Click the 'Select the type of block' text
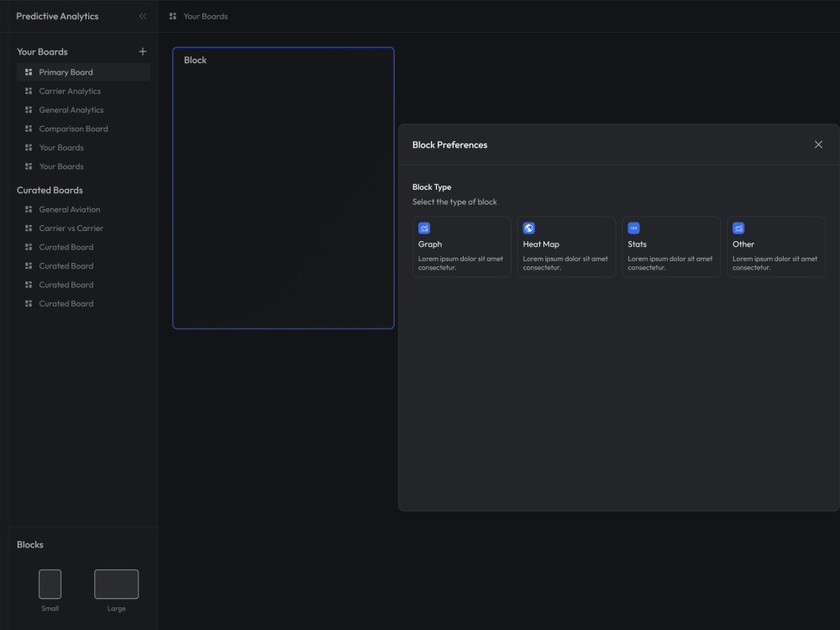 coord(454,202)
